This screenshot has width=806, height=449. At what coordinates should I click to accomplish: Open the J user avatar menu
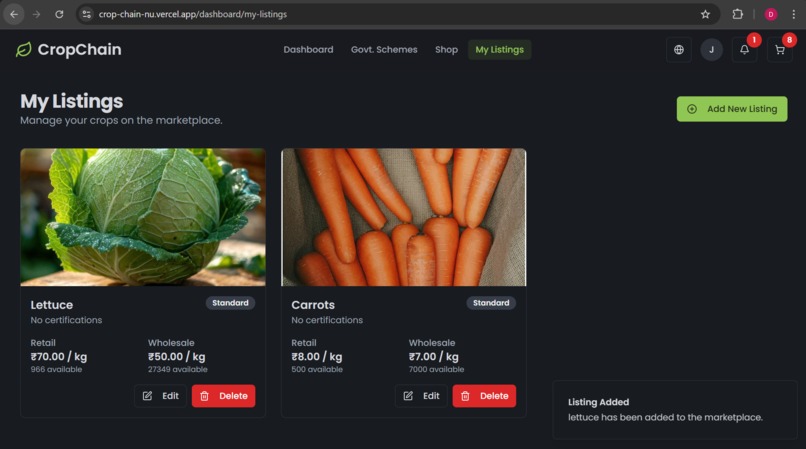[x=711, y=50]
